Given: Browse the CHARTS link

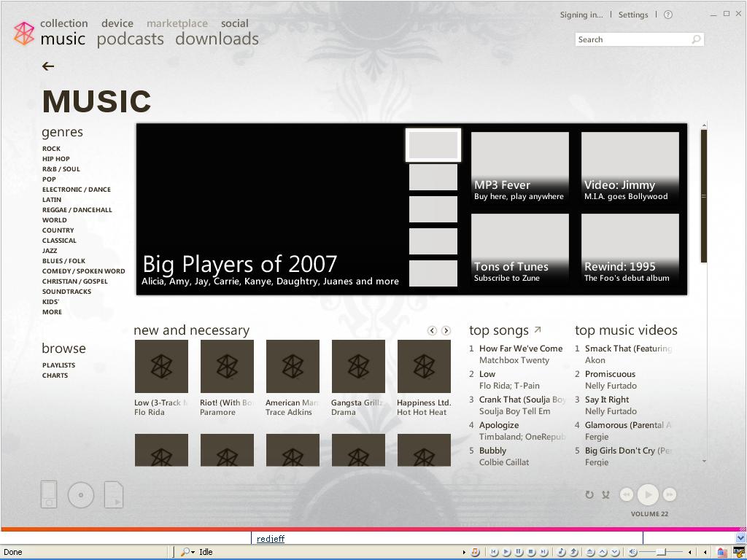Looking at the screenshot, I should [55, 376].
